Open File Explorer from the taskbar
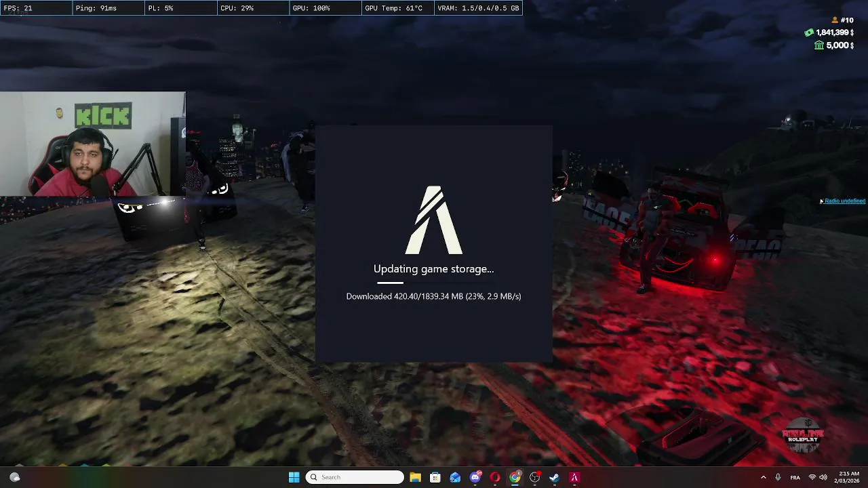Viewport: 868px width, 488px height. click(415, 477)
